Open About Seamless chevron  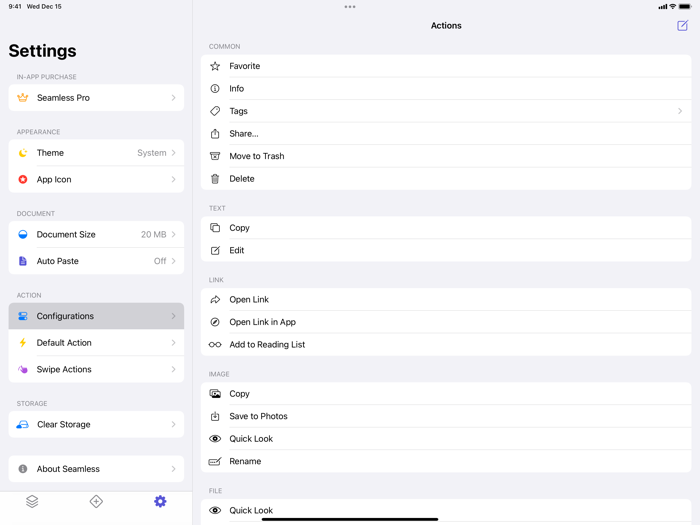tap(174, 469)
